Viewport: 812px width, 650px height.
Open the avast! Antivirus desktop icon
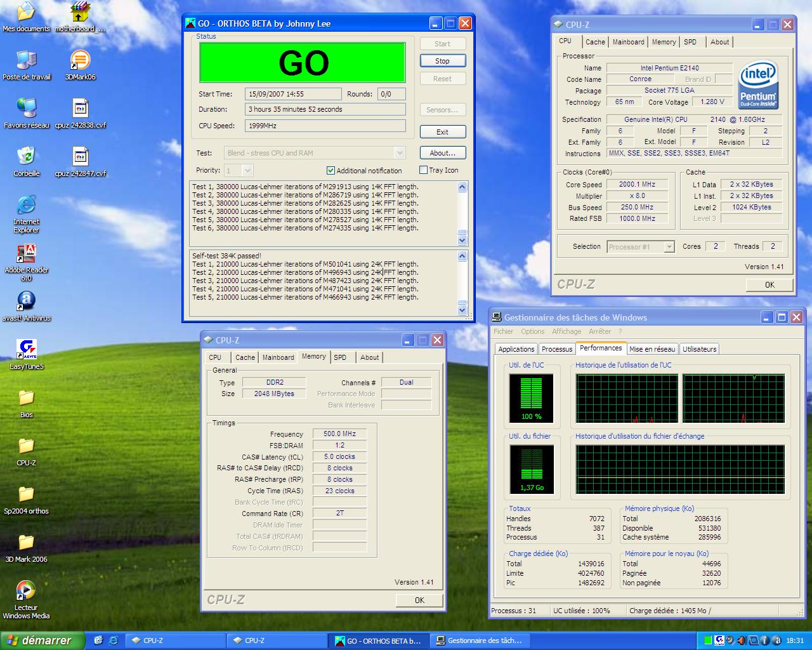27,302
